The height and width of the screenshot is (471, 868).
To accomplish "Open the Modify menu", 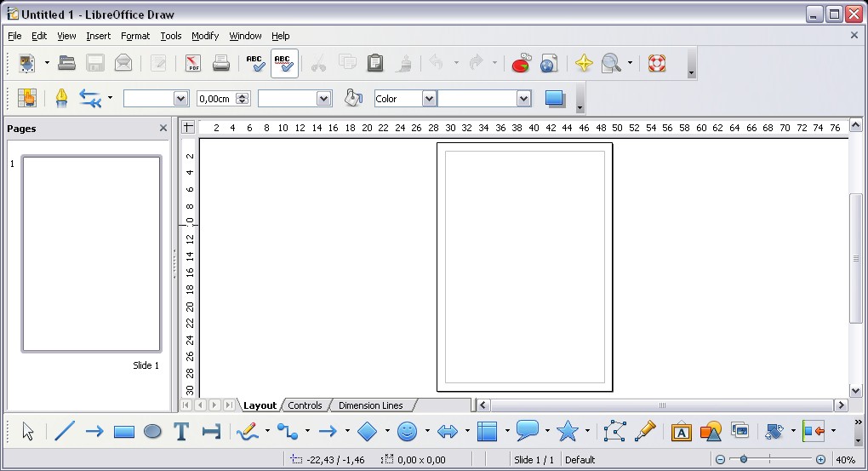I will pyautogui.click(x=205, y=36).
